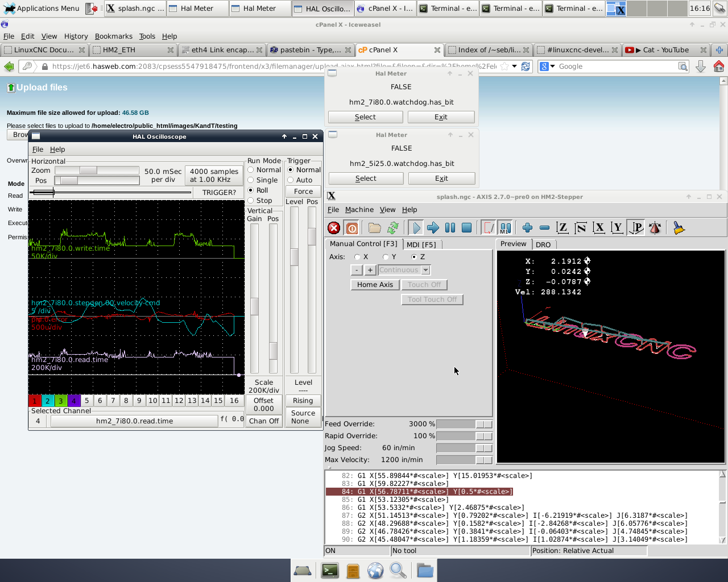Select the X axis radio button
The width and height of the screenshot is (728, 582).
pyautogui.click(x=357, y=257)
